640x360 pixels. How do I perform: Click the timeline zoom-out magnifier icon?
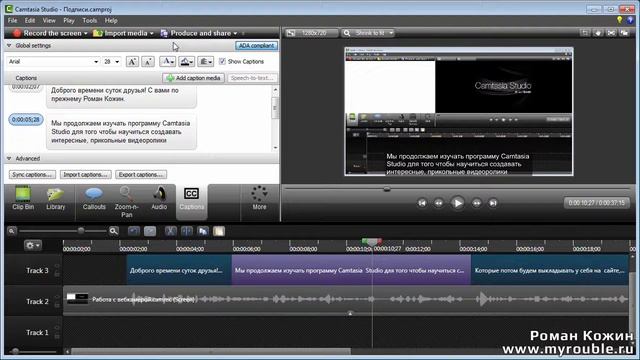[12, 231]
